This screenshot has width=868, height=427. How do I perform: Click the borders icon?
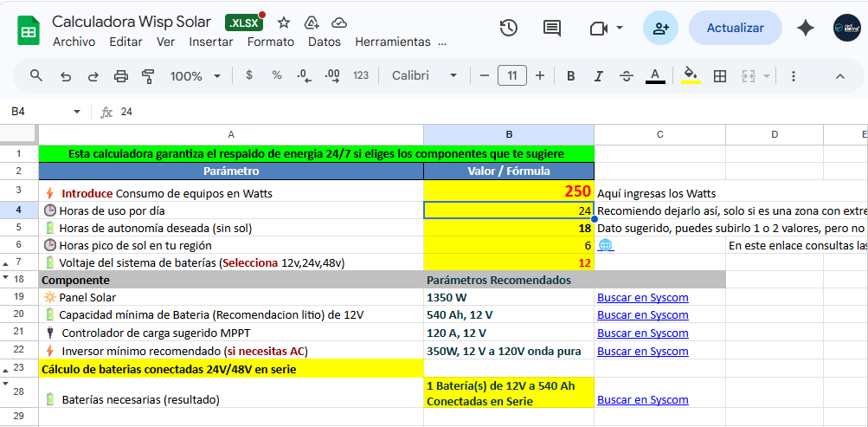point(719,76)
